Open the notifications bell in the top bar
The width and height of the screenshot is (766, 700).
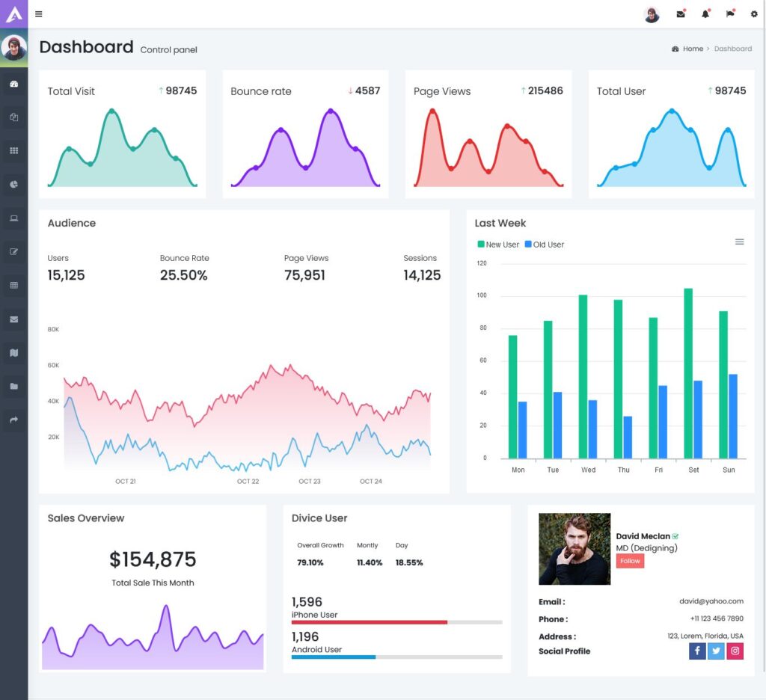pyautogui.click(x=705, y=14)
